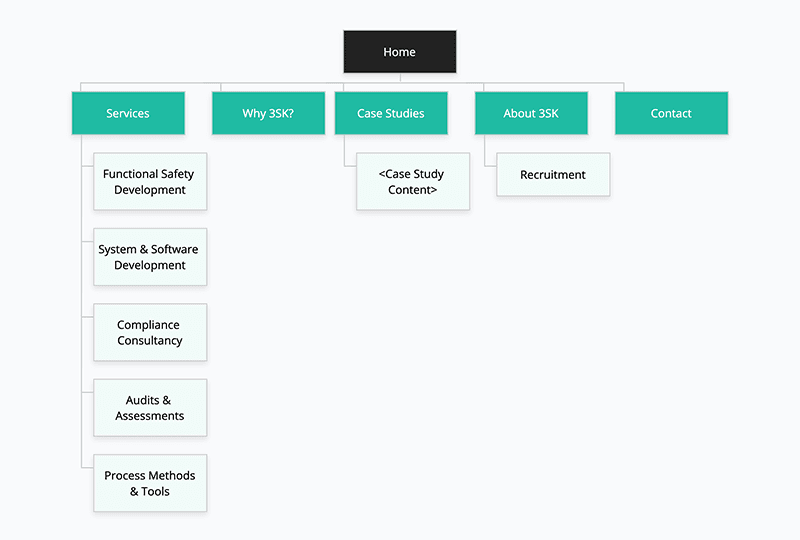Open the Contact box

(x=671, y=113)
